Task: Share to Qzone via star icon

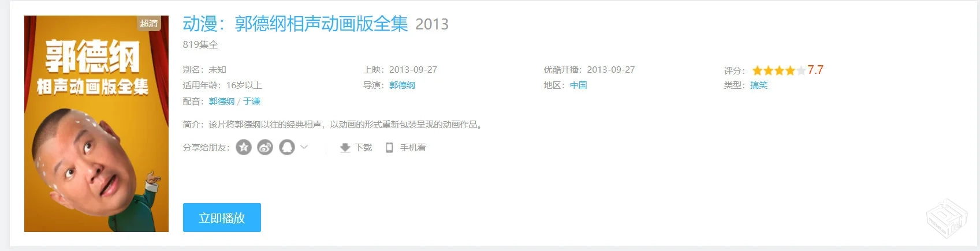Action: click(244, 148)
